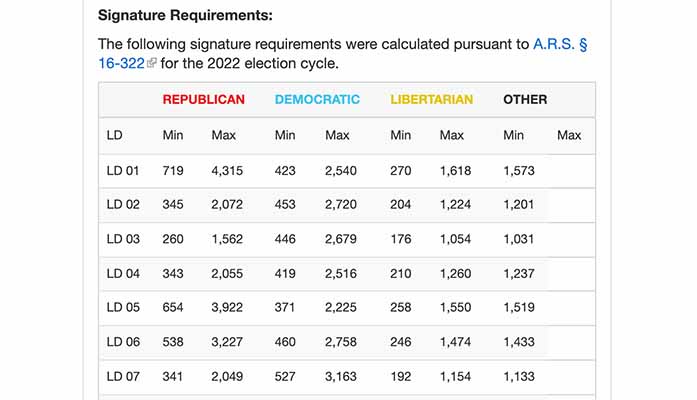Select the LD 05 row label
This screenshot has height=400, width=697.
[123, 307]
